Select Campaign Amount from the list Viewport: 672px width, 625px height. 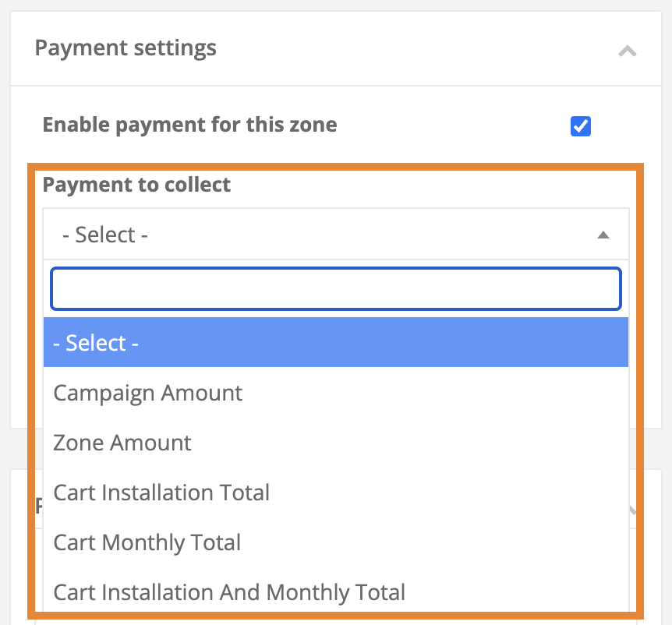pos(148,393)
